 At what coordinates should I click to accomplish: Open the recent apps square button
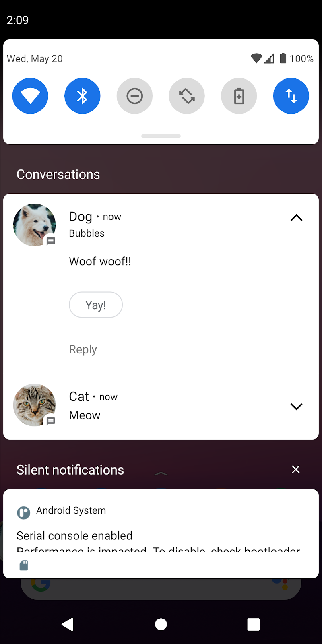coord(254,624)
